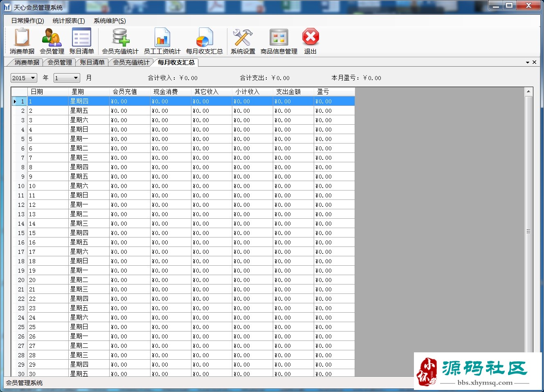This screenshot has width=544, height=392.
Task: Click the date cell 28
Action: 48,355
